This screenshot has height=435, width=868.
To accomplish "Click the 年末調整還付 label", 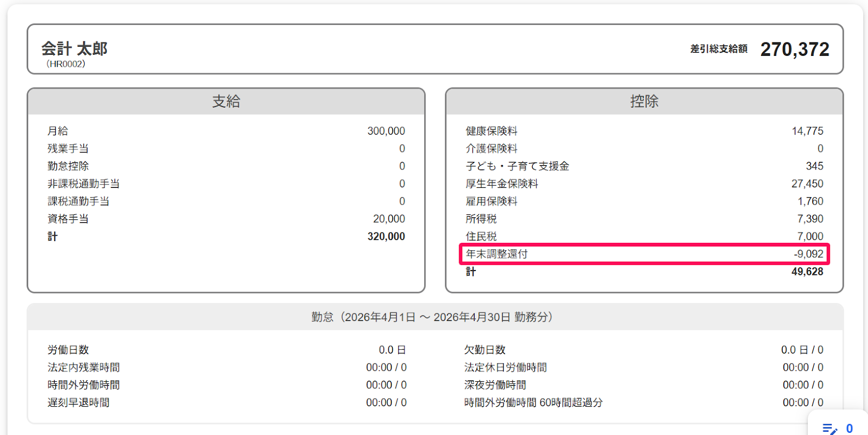I will 497,254.
